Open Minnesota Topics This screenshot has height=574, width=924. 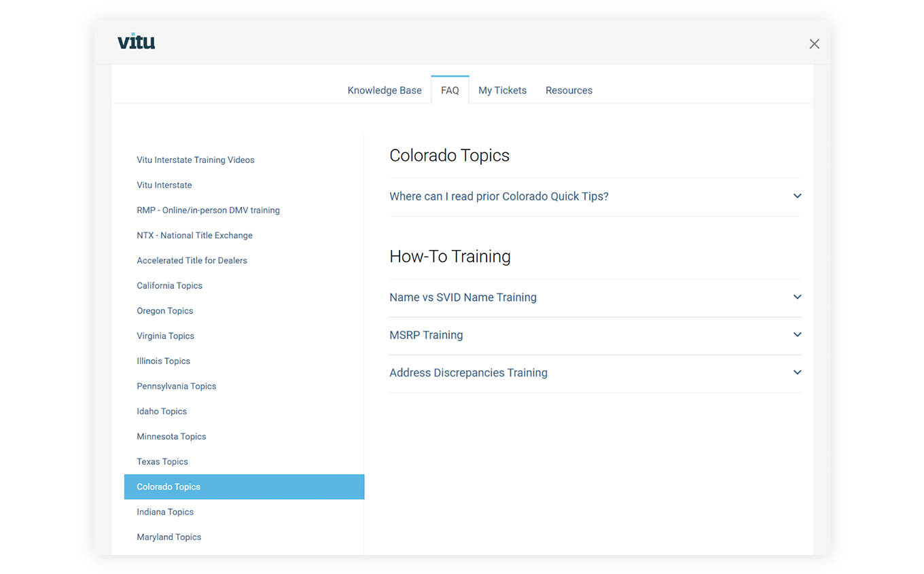tap(171, 437)
